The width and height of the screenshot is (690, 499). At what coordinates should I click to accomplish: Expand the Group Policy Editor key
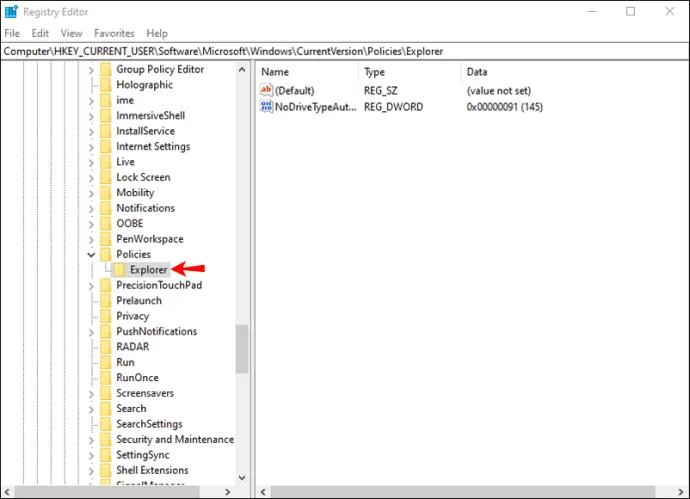(91, 70)
